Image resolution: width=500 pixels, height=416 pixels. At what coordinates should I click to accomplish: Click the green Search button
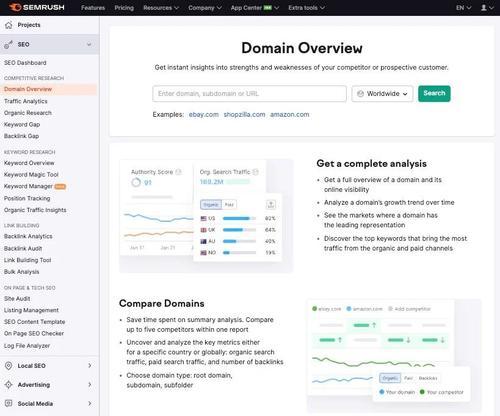pos(434,93)
